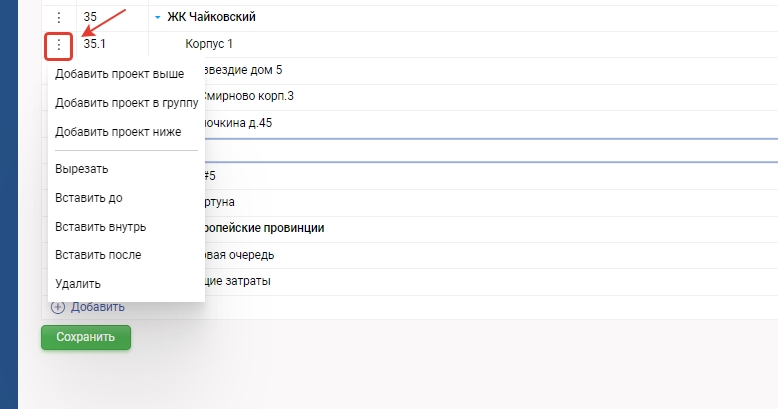Viewport: 778px width, 409px height.
Task: Select Добавить проект в группу
Action: coord(126,102)
